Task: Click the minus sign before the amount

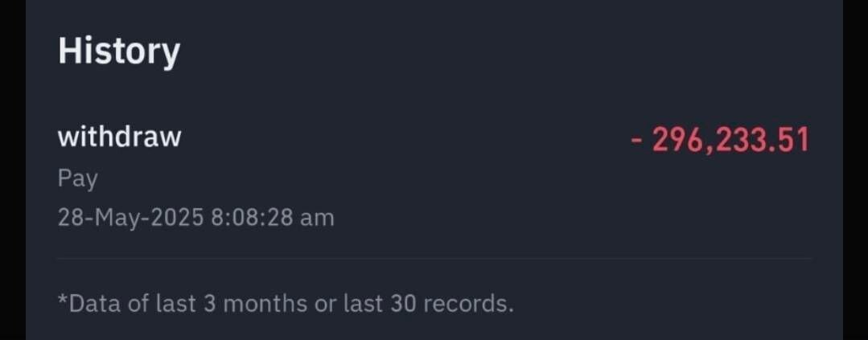Action: (636, 141)
